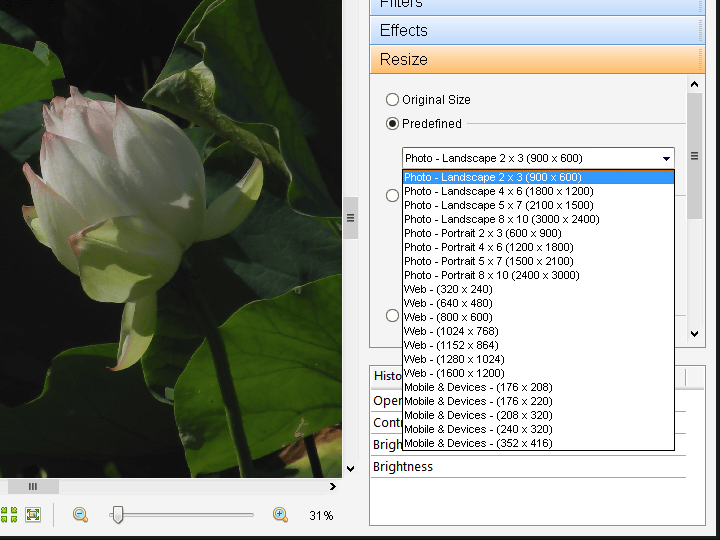Screen dimensions: 720x540
Task: Select the Predefined radio button
Action: click(x=393, y=124)
